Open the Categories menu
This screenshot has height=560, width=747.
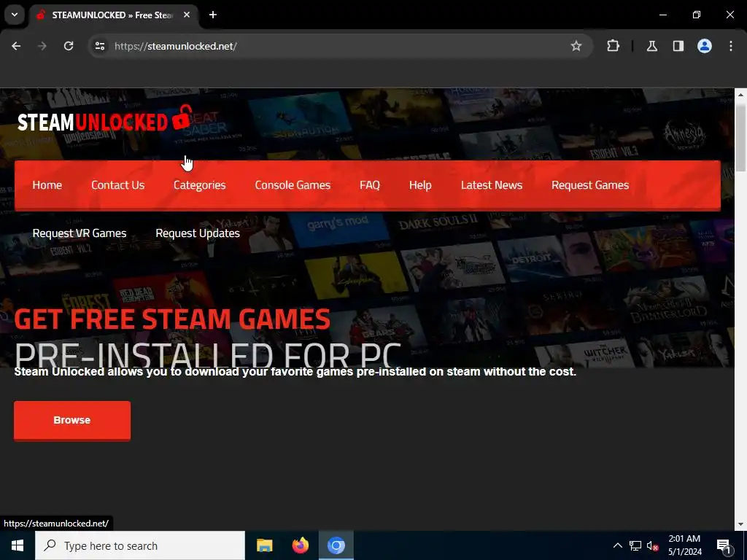point(200,184)
